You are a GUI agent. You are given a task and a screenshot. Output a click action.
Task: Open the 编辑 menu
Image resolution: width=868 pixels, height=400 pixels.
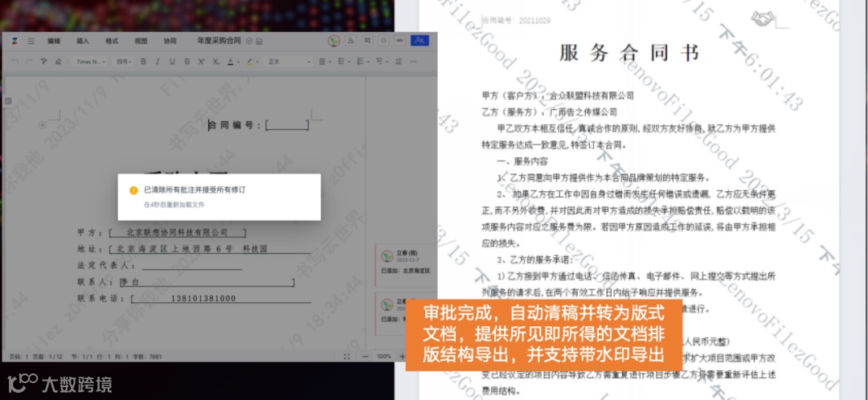(x=54, y=41)
